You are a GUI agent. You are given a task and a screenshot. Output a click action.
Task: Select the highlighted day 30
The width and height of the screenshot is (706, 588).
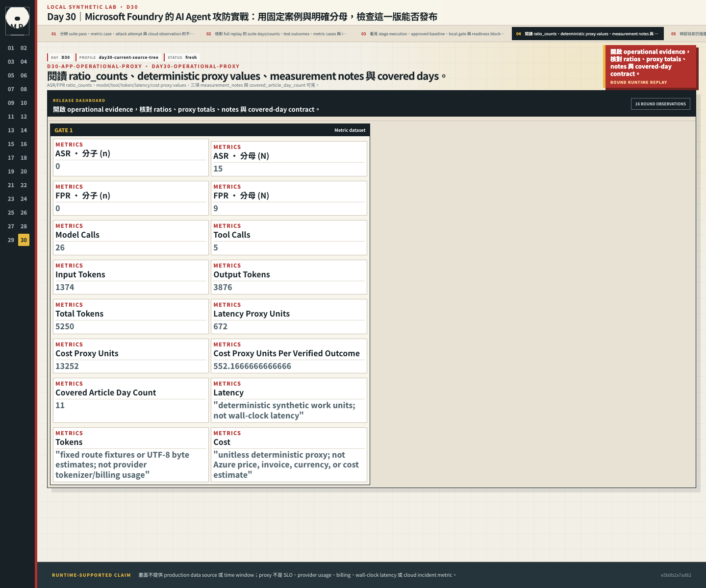tap(24, 240)
